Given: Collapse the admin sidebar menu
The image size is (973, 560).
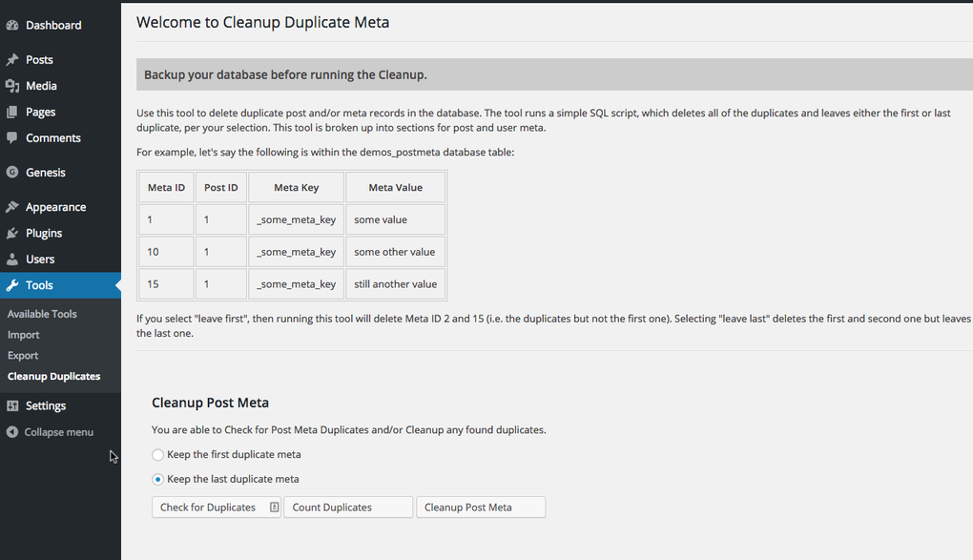Looking at the screenshot, I should [58, 432].
